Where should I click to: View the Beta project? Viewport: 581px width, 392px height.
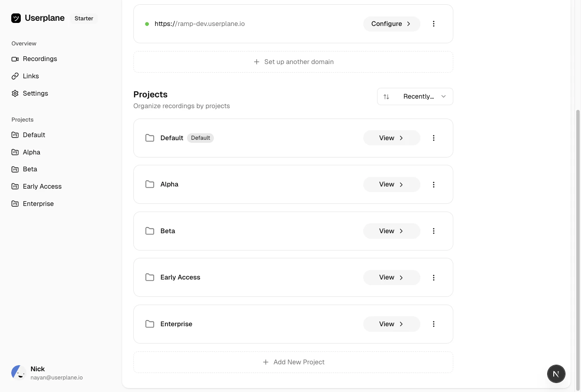pos(391,231)
